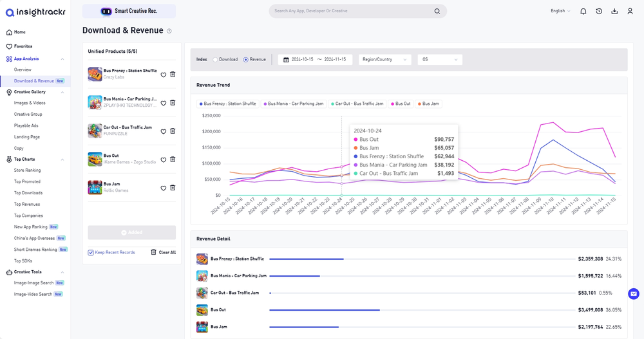
Task: Collapse the Creative Tools section
Action: [x=62, y=272]
